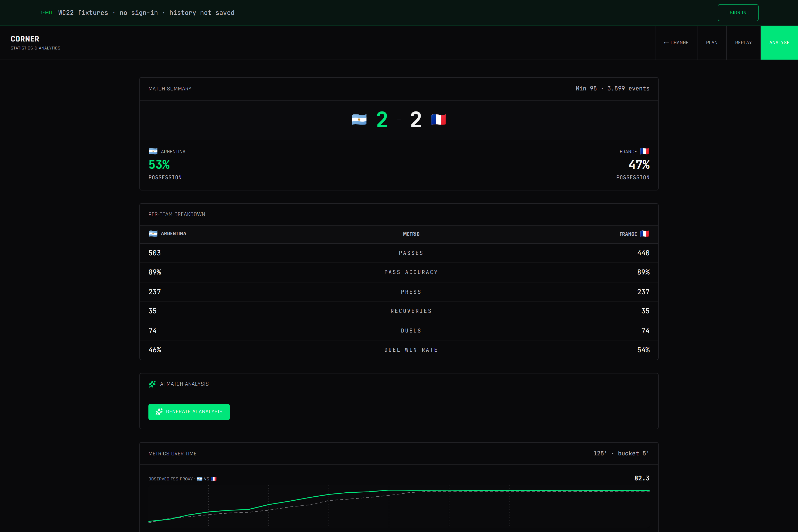Click the sparkle icon beside AI Match Analysis
This screenshot has height=532, width=798.
152,384
